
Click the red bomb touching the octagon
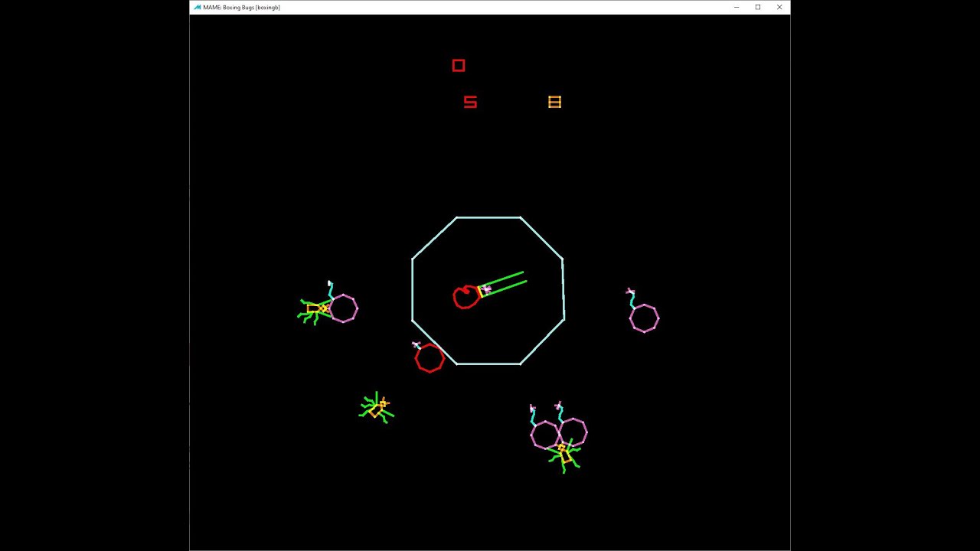click(x=429, y=357)
